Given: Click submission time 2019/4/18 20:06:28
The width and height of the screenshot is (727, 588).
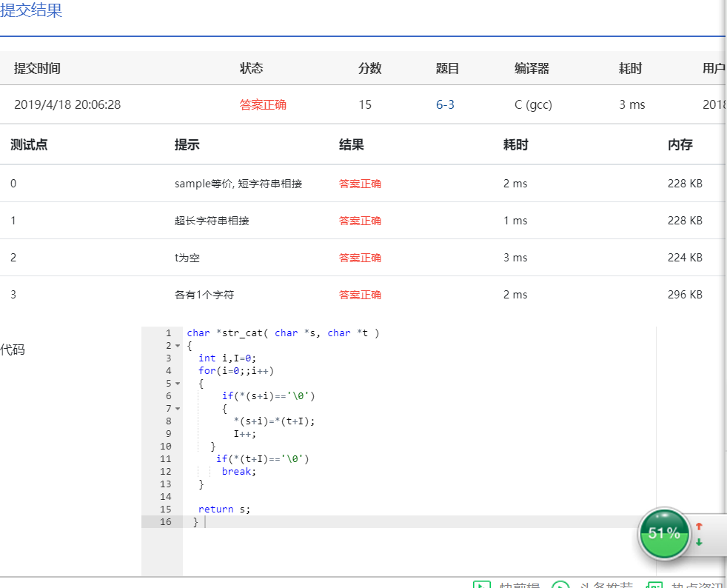Looking at the screenshot, I should [67, 105].
